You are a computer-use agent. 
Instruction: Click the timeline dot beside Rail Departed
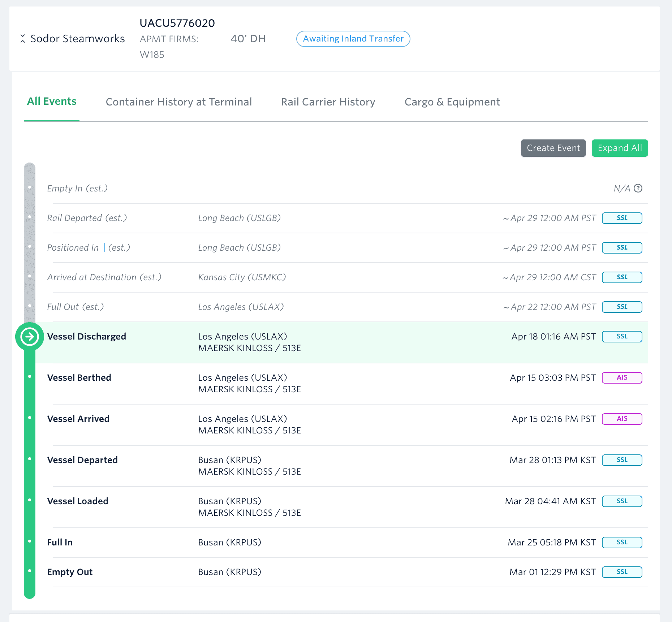pos(30,217)
